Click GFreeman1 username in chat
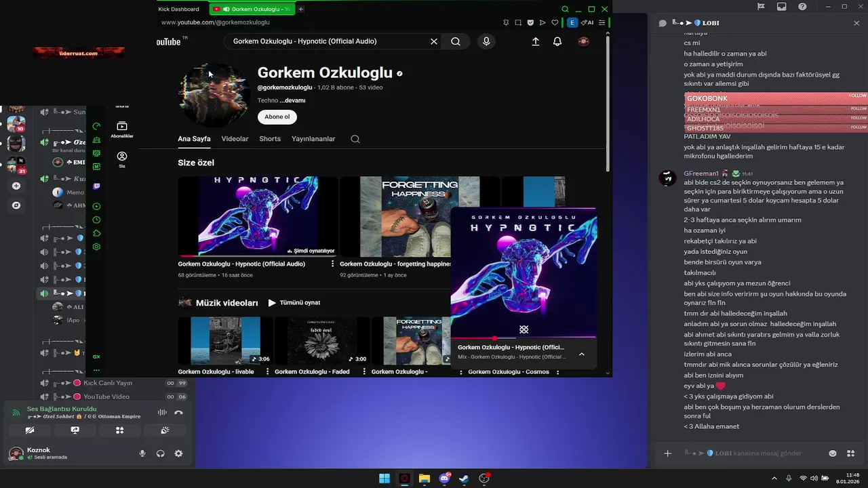868x488 pixels. [x=701, y=174]
